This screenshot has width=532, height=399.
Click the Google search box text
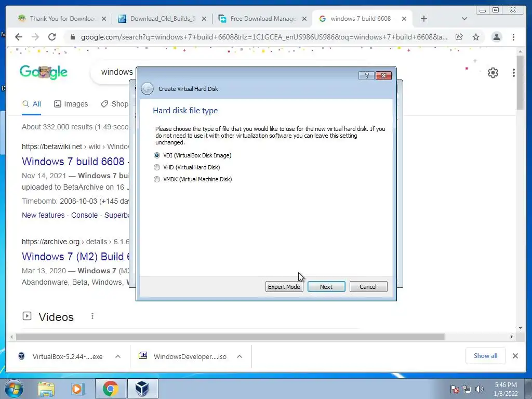coord(117,72)
